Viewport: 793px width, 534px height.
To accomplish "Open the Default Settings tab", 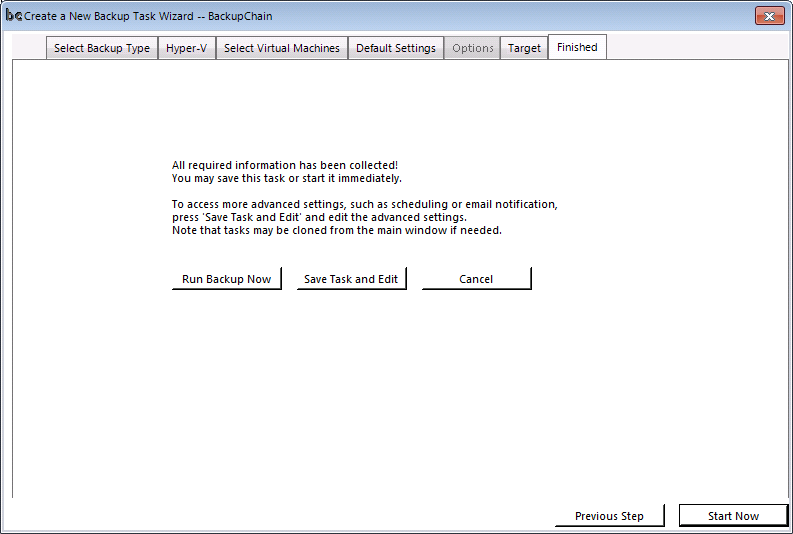I will 395,48.
